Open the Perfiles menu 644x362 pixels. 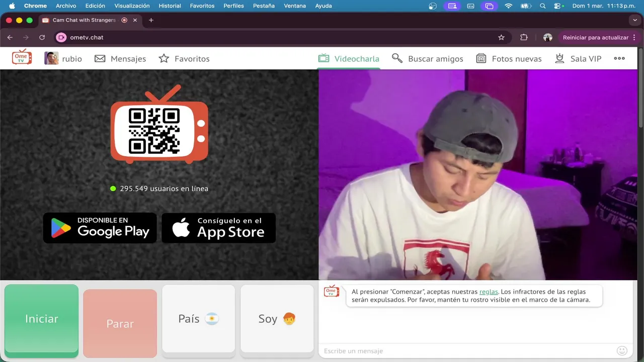click(x=233, y=6)
